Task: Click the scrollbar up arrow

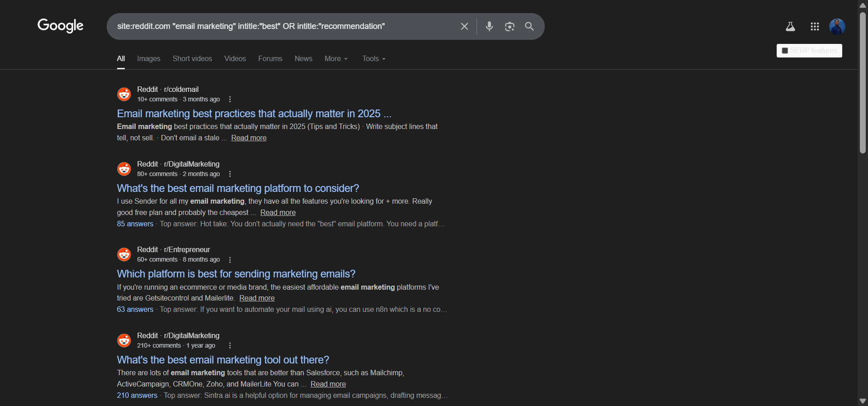Action: (x=863, y=5)
